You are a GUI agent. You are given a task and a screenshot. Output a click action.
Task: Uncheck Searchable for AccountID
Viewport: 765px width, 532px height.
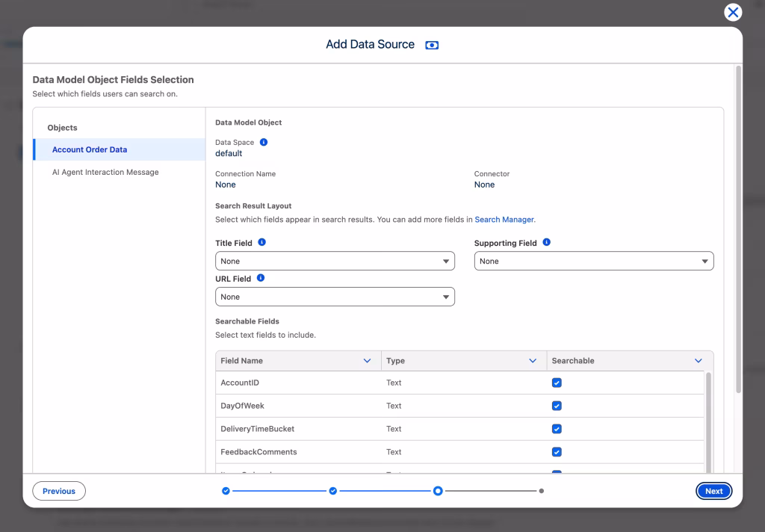point(557,383)
